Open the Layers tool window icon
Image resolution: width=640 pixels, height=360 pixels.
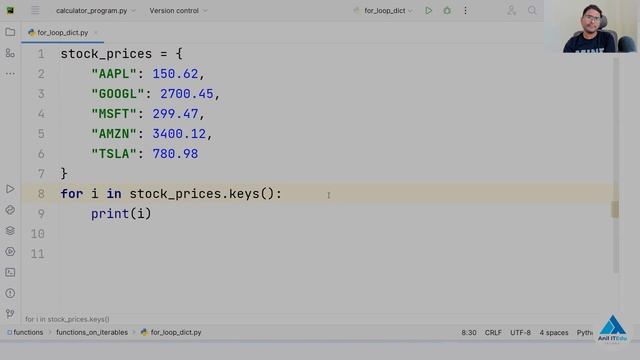pos(10,231)
